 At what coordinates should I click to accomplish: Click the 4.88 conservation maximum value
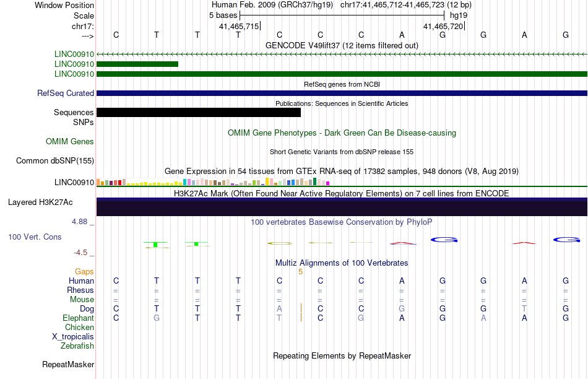(79, 222)
